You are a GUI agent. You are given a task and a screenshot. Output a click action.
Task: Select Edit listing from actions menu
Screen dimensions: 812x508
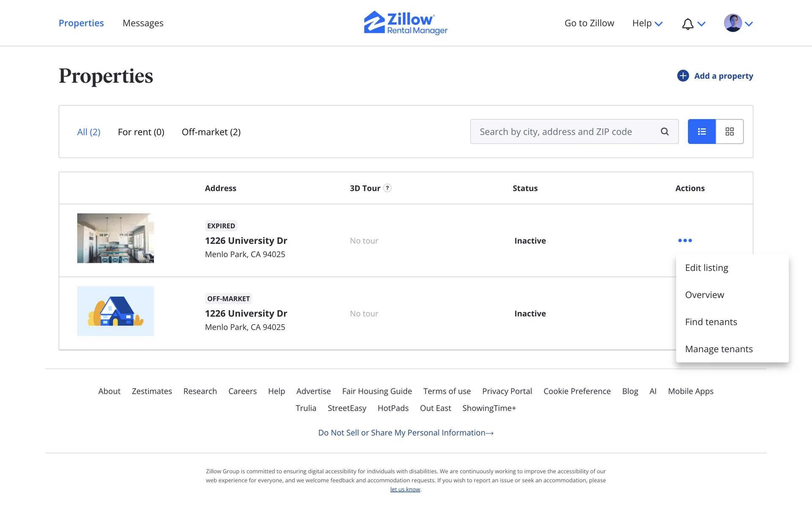pos(706,268)
